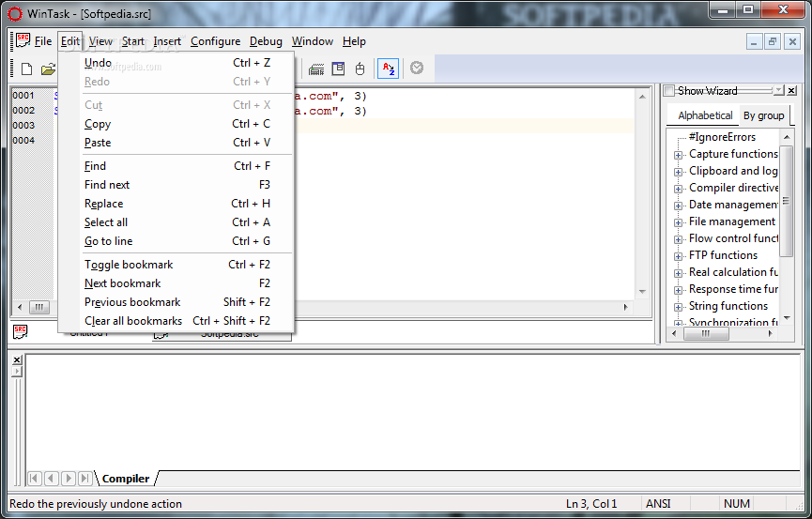812x519 pixels.
Task: Expand Flow control functions group
Action: 678,239
